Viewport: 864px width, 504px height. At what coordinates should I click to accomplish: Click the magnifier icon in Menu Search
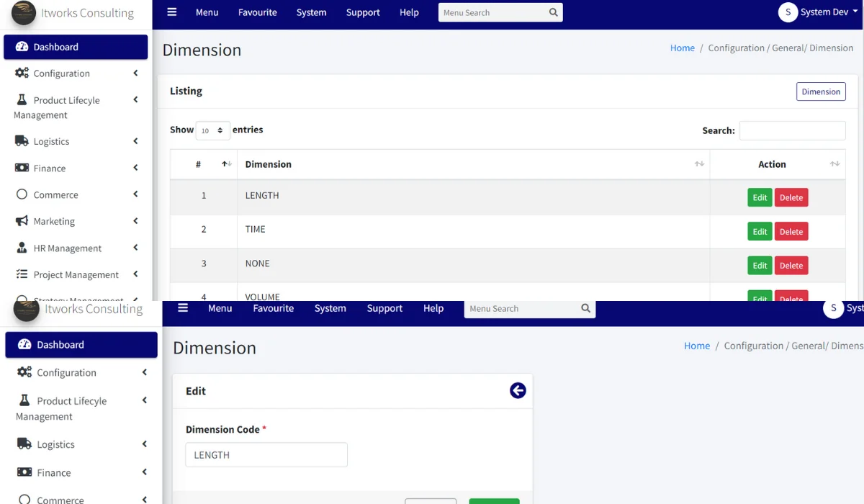[553, 12]
